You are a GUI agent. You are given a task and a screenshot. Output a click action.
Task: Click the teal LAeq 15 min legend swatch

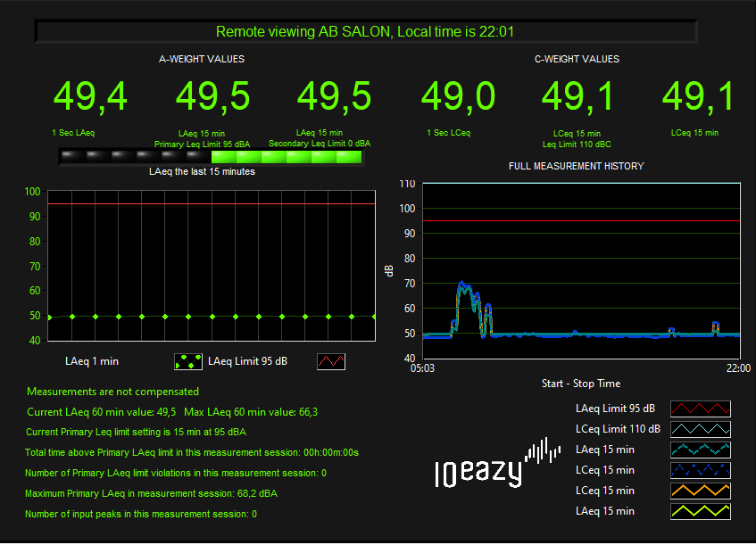700,450
